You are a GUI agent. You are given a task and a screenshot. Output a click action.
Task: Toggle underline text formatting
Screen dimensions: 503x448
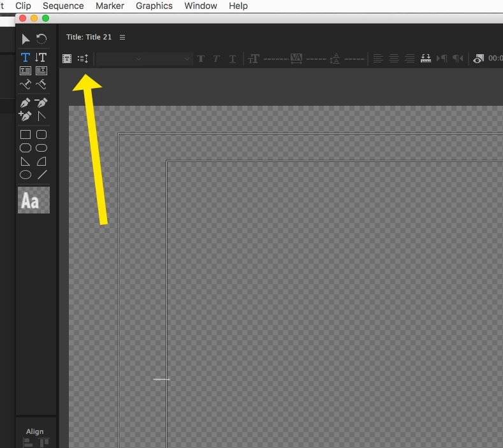233,59
